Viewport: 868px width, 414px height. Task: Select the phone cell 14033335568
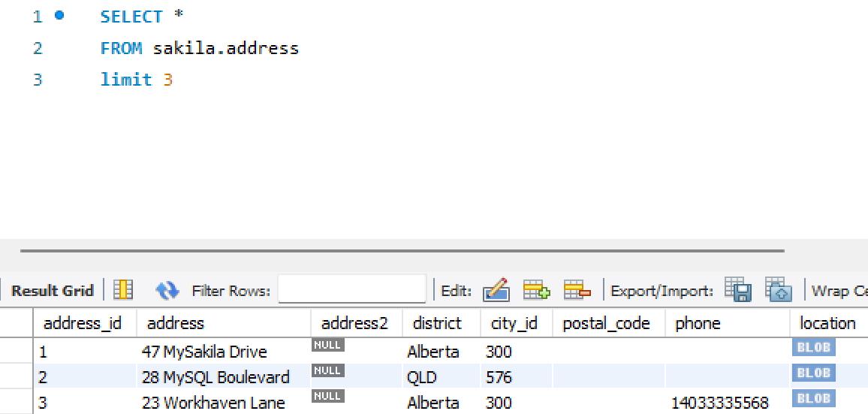pos(720,403)
